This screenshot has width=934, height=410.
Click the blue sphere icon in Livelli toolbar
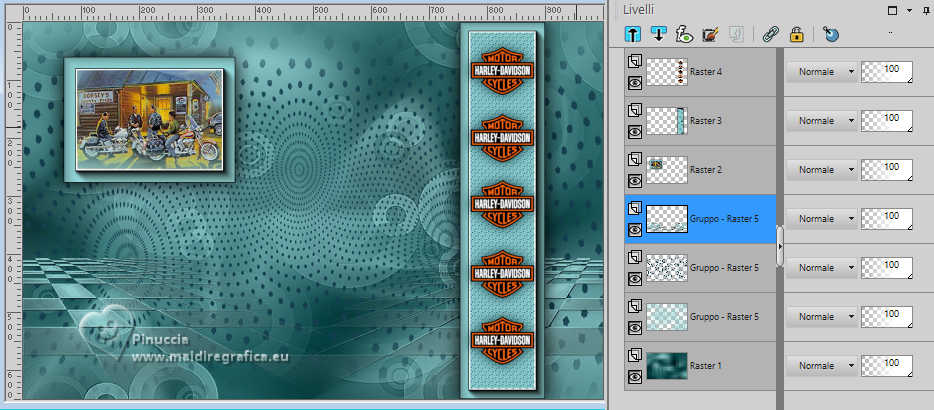click(x=830, y=35)
